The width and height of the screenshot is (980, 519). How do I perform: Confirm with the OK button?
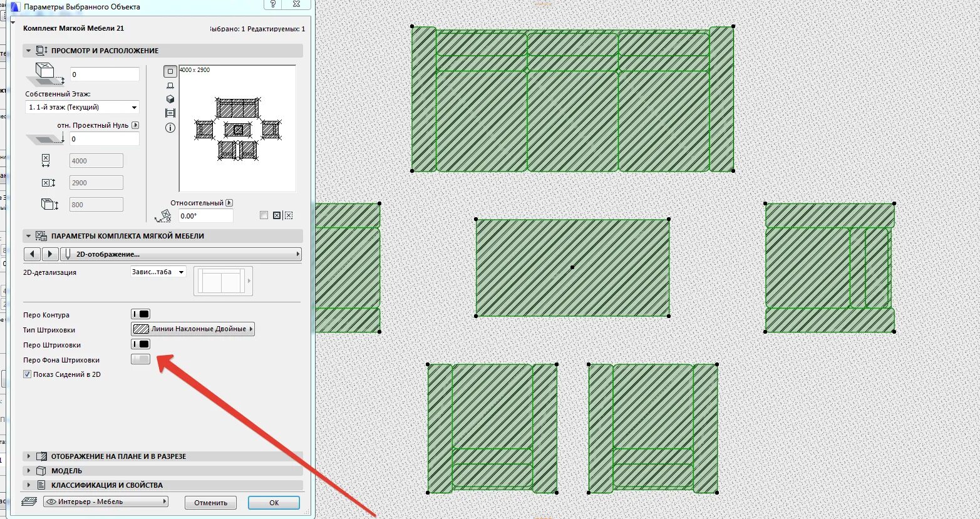coord(274,503)
